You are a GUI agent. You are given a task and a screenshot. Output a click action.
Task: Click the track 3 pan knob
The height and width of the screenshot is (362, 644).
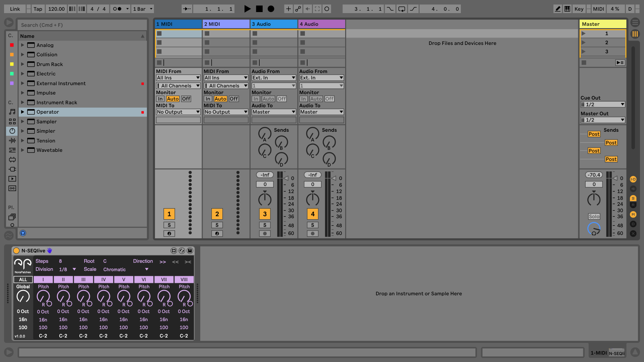click(265, 199)
